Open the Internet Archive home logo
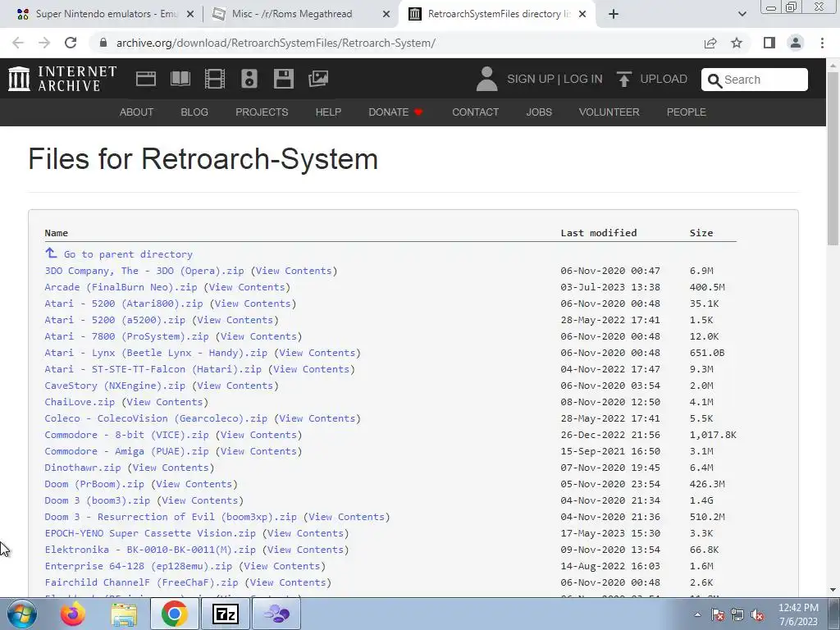The width and height of the screenshot is (840, 630). point(62,79)
